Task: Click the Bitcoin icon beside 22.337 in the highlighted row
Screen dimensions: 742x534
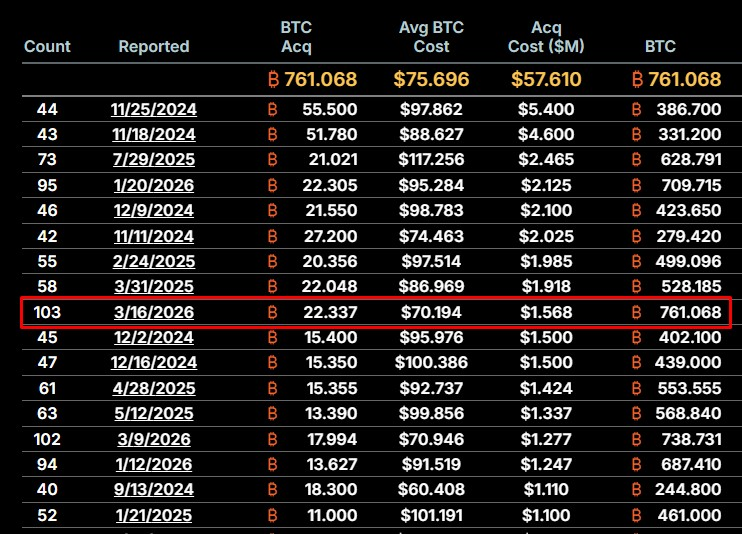Action: [274, 313]
